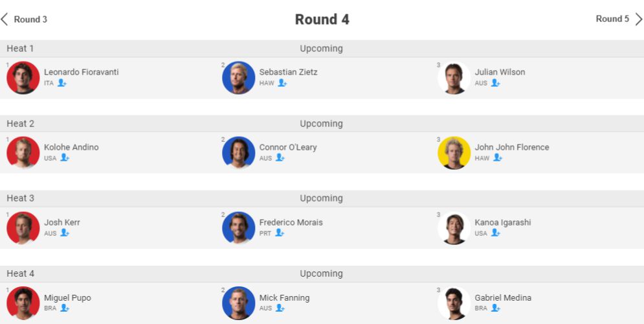Click the follow icon beside Kolohe Andino
The width and height of the screenshot is (644, 324).
pyautogui.click(x=65, y=157)
